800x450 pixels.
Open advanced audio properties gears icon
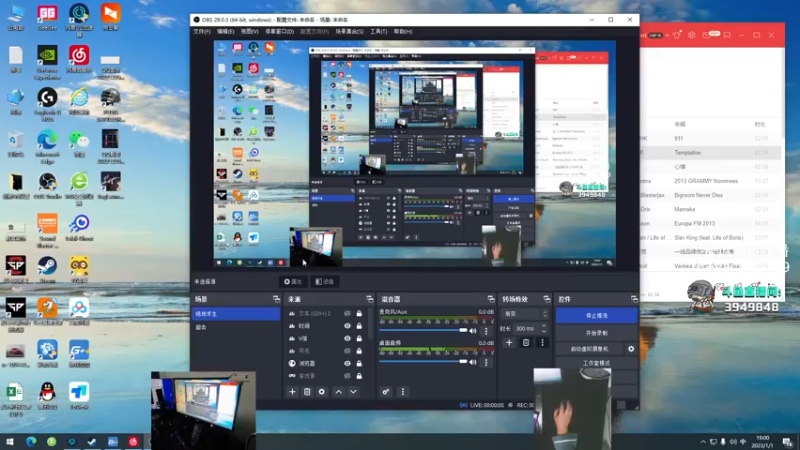tap(386, 392)
